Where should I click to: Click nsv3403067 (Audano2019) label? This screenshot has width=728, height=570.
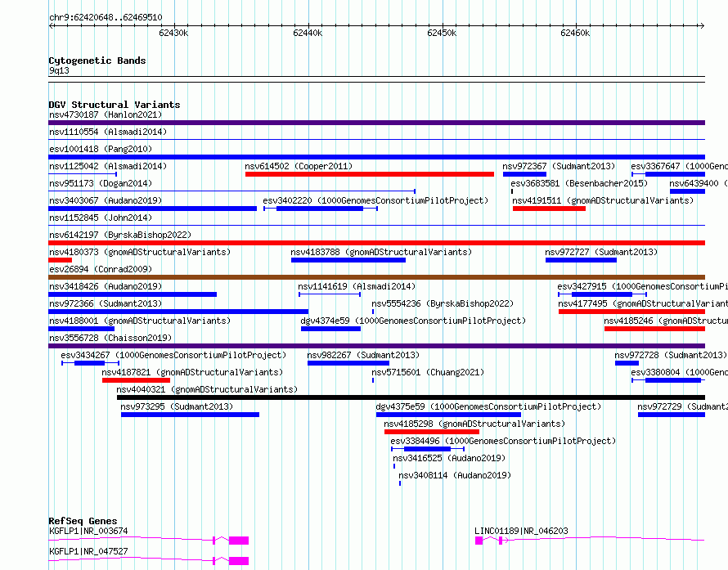(x=106, y=200)
